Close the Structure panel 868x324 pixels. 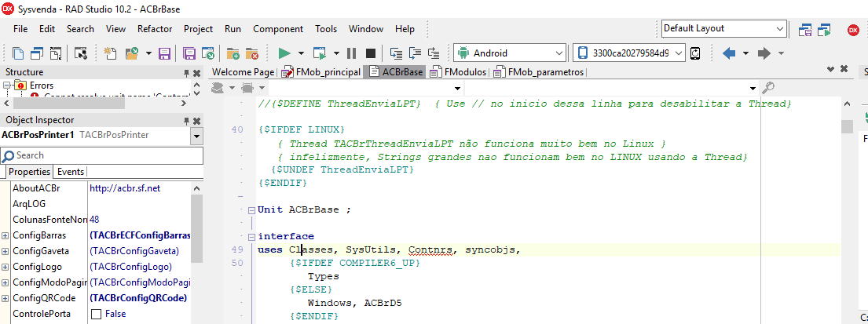196,72
